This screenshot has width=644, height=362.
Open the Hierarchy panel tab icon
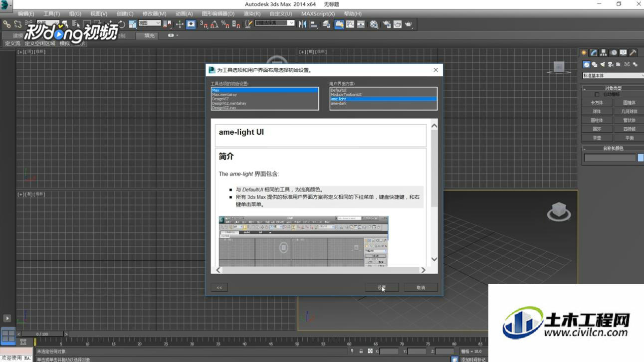pos(604,52)
